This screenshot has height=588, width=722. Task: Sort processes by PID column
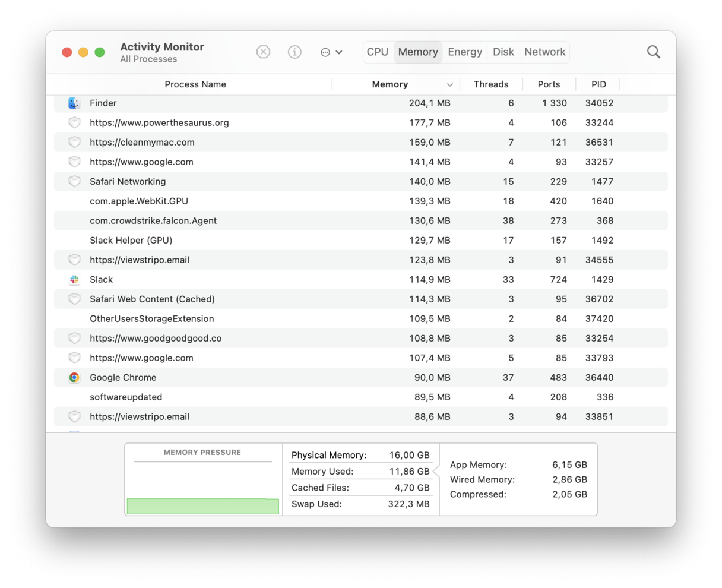pos(598,84)
